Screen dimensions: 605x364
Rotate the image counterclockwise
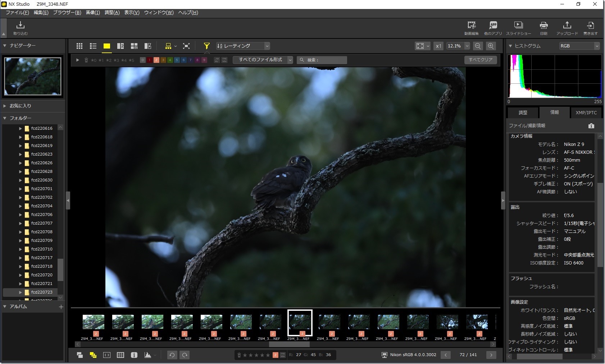pyautogui.click(x=172, y=355)
